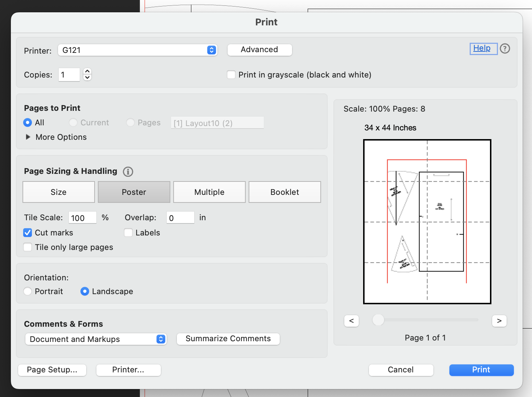
Task: Click the Page Sizing & Handling info icon
Action: point(128,172)
